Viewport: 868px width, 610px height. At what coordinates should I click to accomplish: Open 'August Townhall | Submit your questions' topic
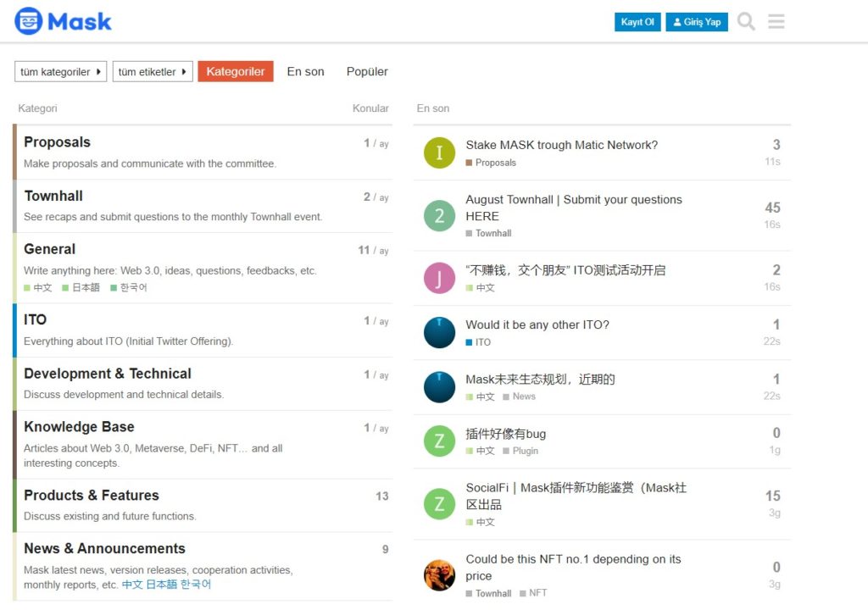pyautogui.click(x=574, y=208)
